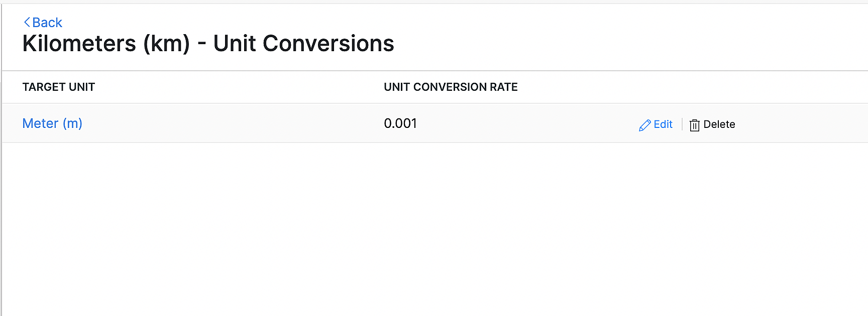The image size is (868, 316).
Task: Click the pencil icon beside Edit
Action: tap(644, 125)
